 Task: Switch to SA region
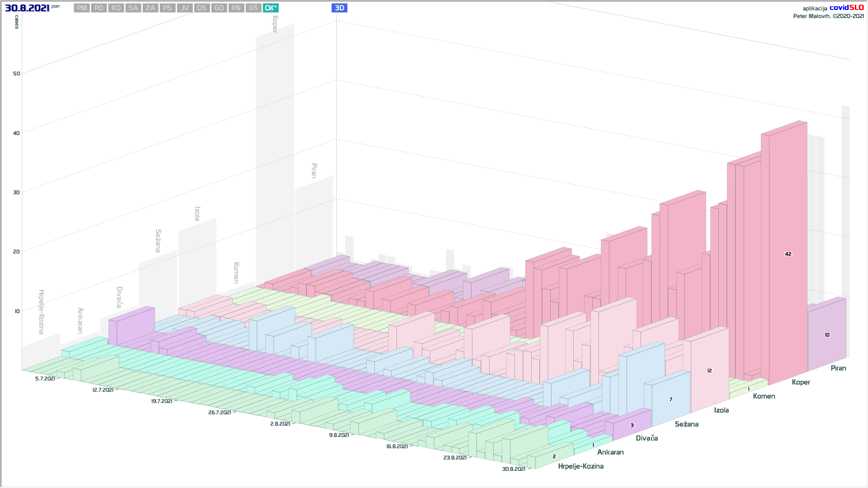tap(133, 8)
